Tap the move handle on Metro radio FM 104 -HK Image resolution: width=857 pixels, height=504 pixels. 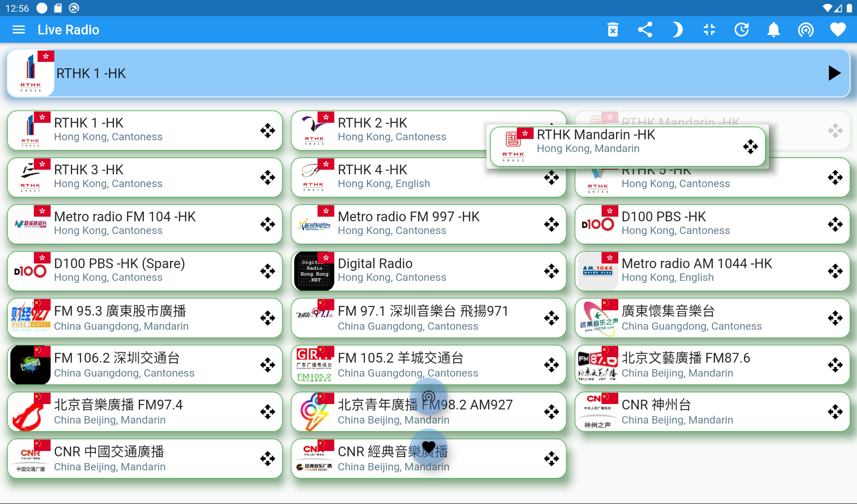pyautogui.click(x=268, y=225)
